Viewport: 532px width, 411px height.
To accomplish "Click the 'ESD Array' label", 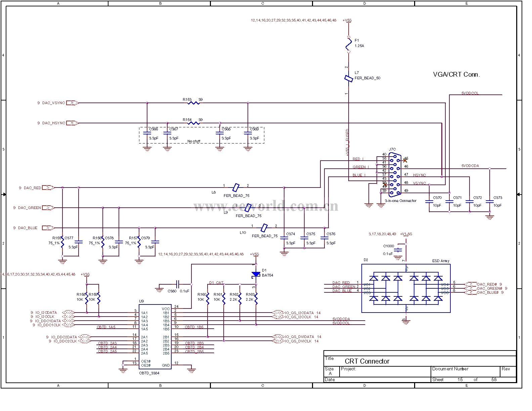I will tap(441, 261).
